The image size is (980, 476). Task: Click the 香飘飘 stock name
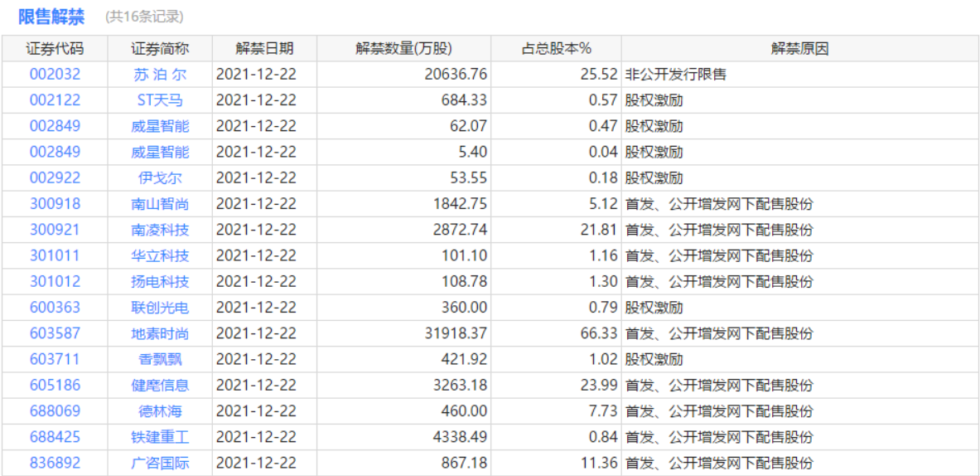point(160,359)
